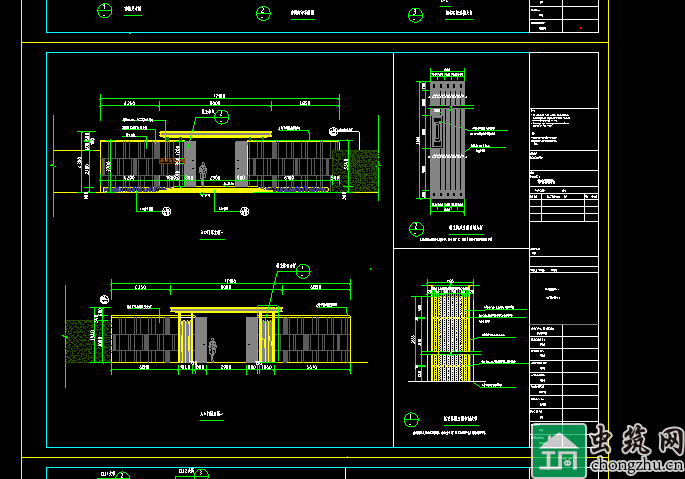This screenshot has height=479, width=685.
Task: Select the leftmost section marker in the top strip
Action: point(105,12)
